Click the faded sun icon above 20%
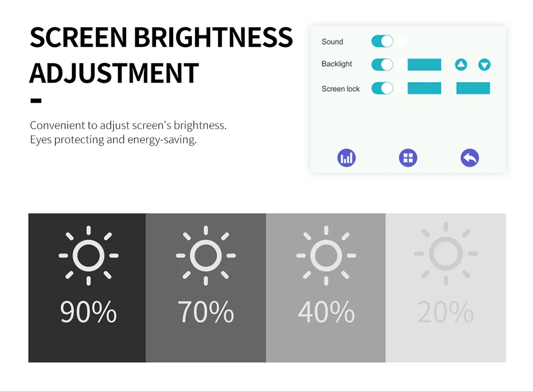The width and height of the screenshot is (533, 392). 446,254
